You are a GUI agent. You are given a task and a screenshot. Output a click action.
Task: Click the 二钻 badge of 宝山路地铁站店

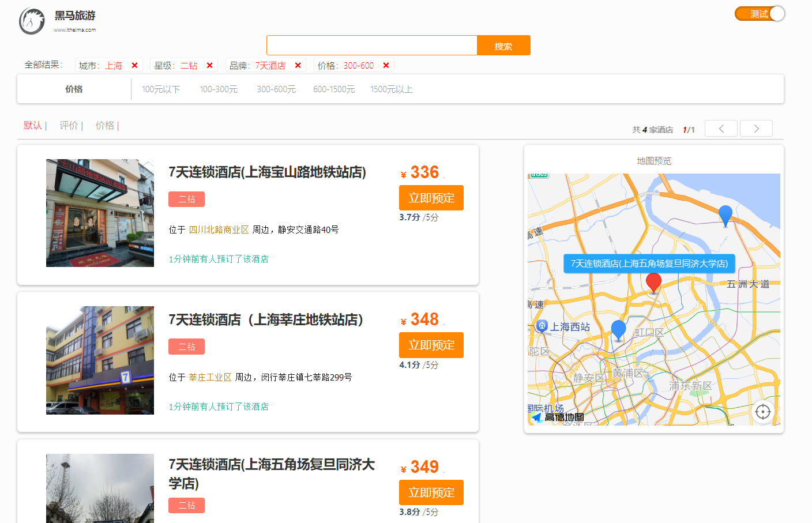186,199
